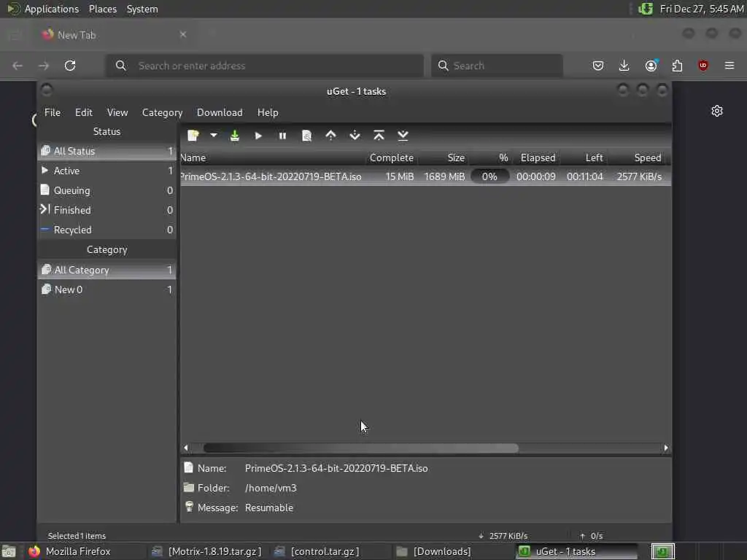Open the new tab page settings gear

717,111
